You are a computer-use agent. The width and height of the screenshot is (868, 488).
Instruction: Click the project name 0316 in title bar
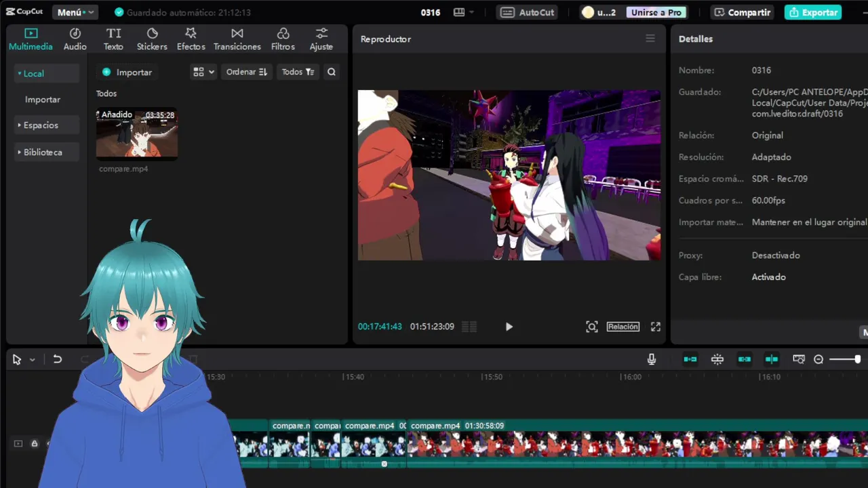point(431,12)
